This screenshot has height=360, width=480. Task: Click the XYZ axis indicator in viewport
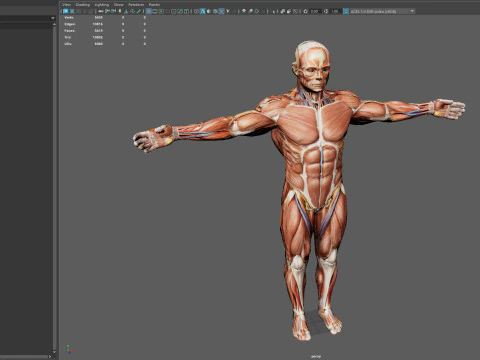(x=69, y=349)
